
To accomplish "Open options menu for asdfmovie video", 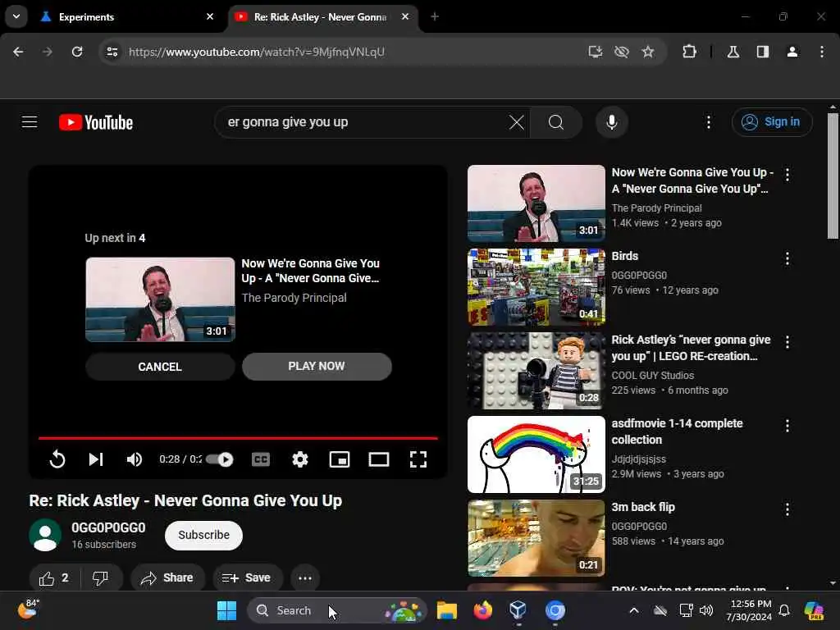I will click(x=787, y=426).
